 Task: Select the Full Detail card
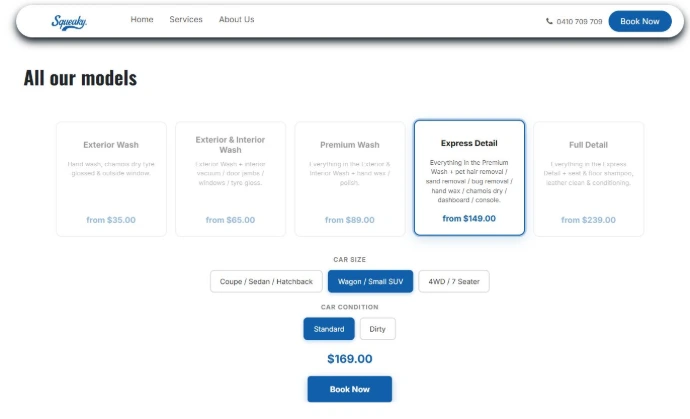[x=588, y=179]
